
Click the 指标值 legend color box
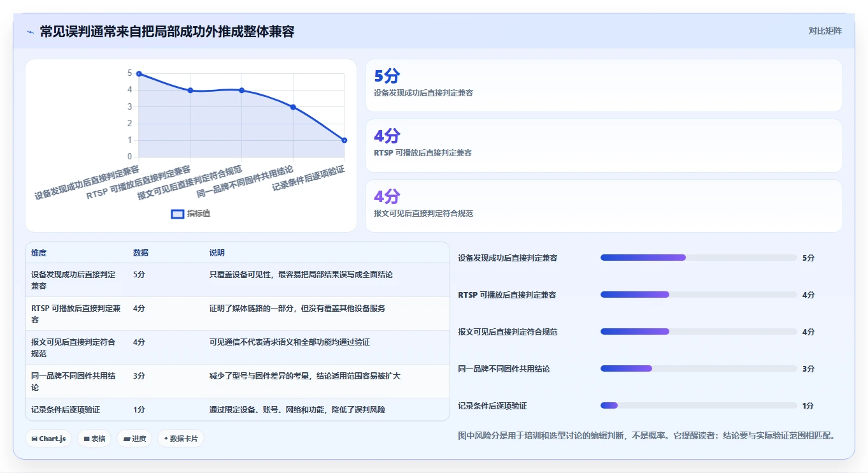pyautogui.click(x=178, y=214)
